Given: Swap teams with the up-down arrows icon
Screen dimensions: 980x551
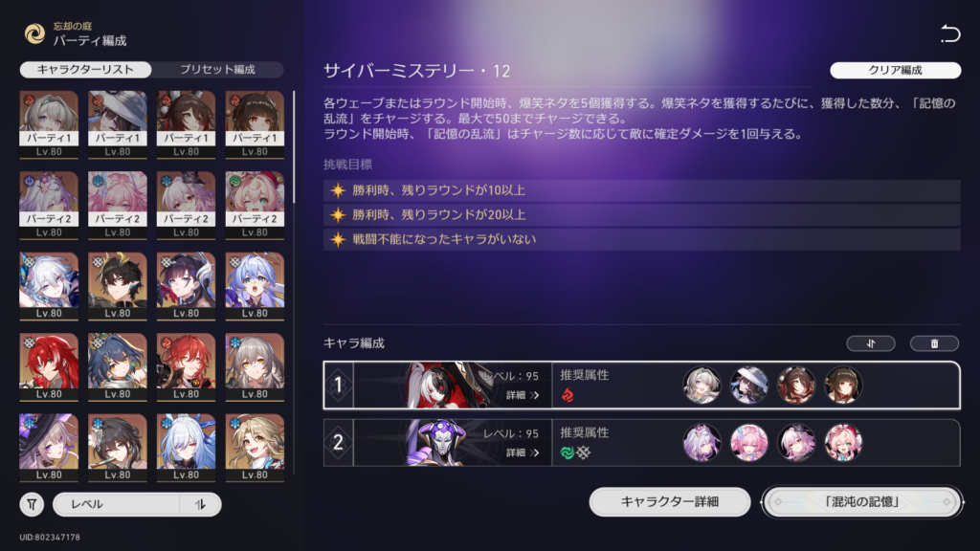Looking at the screenshot, I should (x=871, y=343).
